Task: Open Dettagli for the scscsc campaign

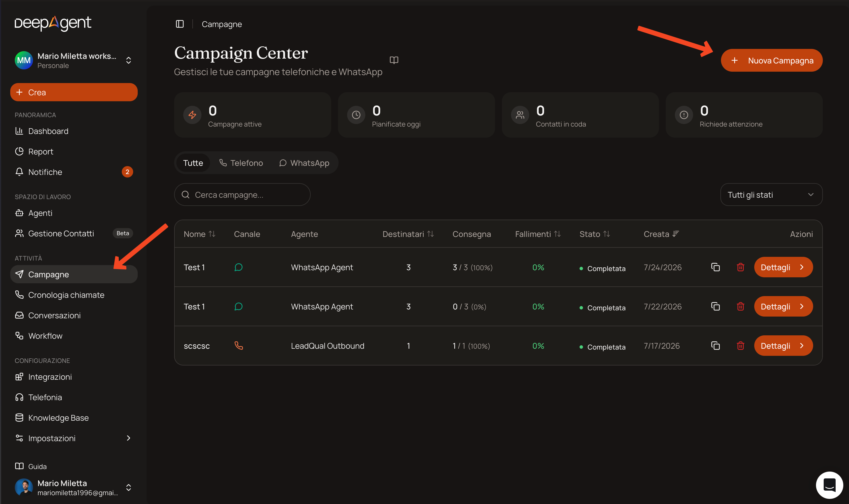Action: [x=783, y=346]
